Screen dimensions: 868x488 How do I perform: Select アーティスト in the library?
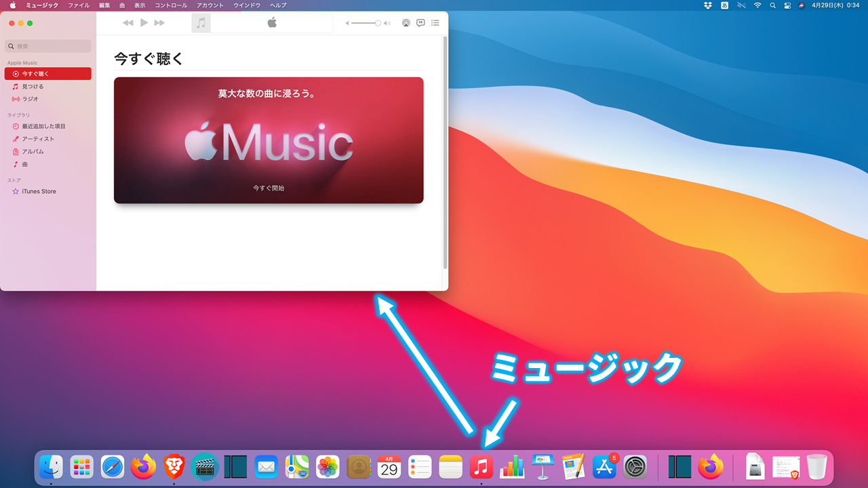38,139
